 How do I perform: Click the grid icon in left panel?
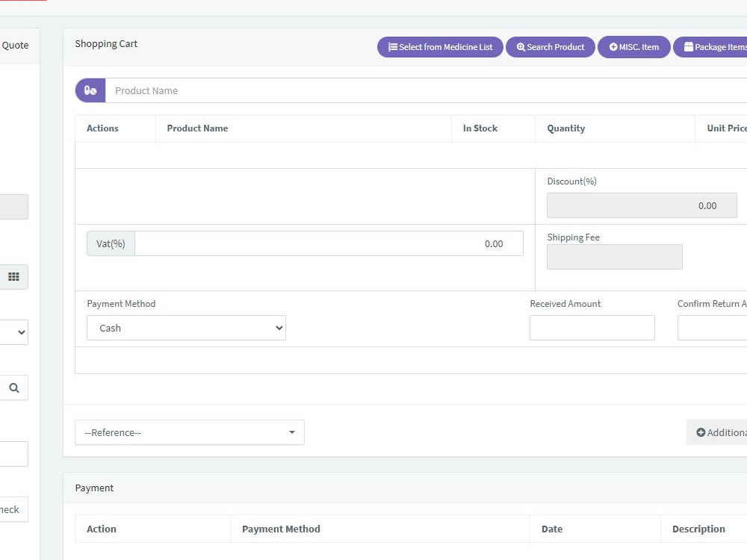coord(13,277)
